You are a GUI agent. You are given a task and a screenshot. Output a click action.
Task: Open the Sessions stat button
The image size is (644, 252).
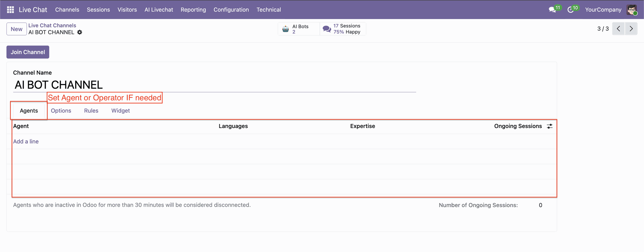point(343,29)
